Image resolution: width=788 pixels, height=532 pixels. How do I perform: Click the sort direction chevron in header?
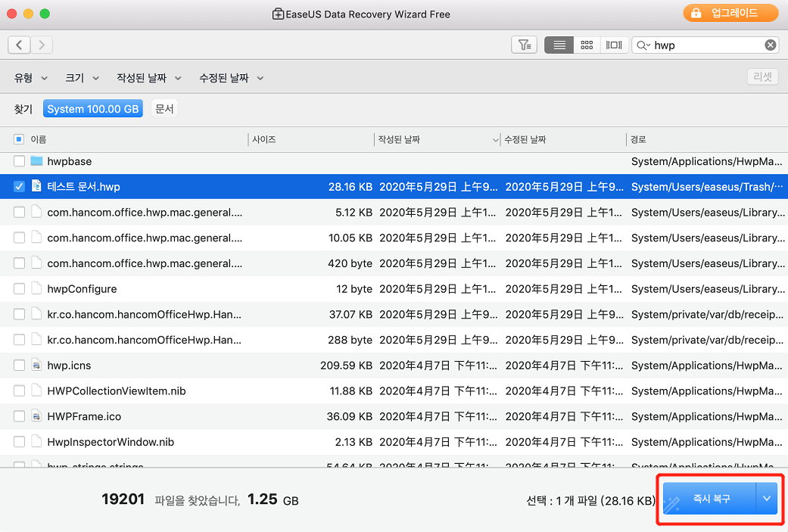[x=495, y=140]
